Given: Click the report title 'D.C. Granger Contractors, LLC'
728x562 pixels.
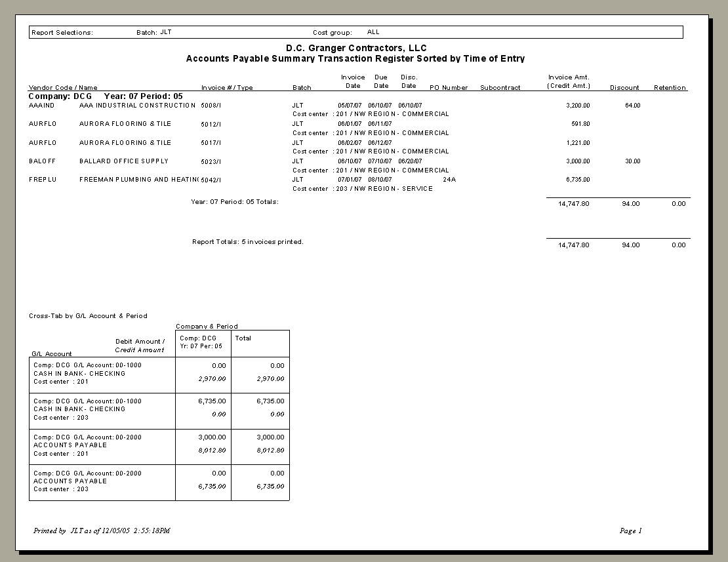Looking at the screenshot, I should [356, 49].
